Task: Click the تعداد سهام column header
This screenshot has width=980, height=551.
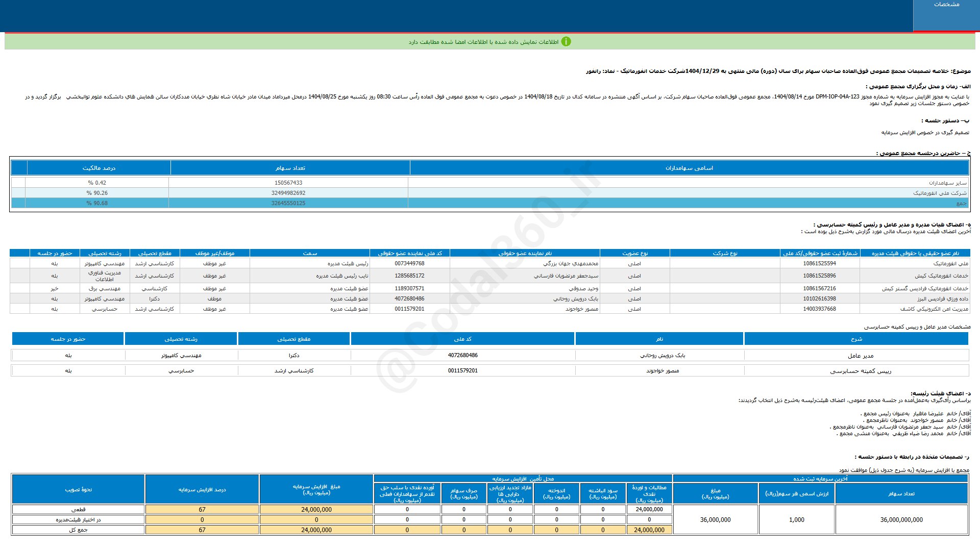Action: pos(290,168)
